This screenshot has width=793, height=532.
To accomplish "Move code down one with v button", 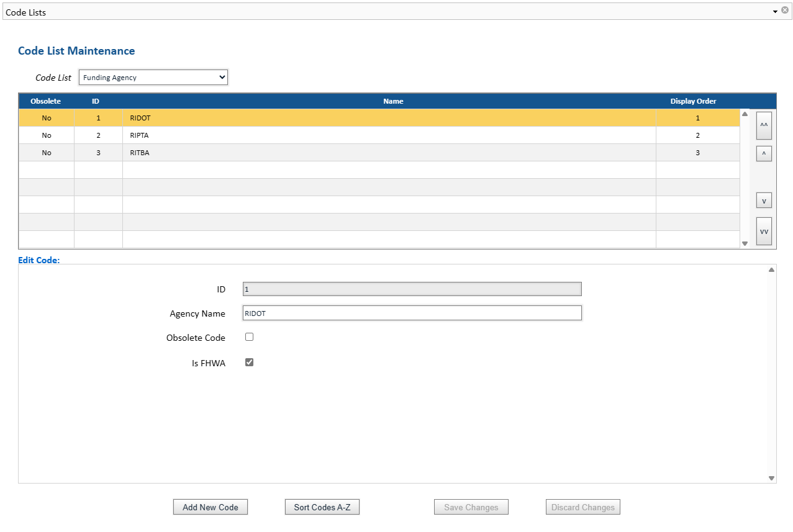I will [x=764, y=201].
